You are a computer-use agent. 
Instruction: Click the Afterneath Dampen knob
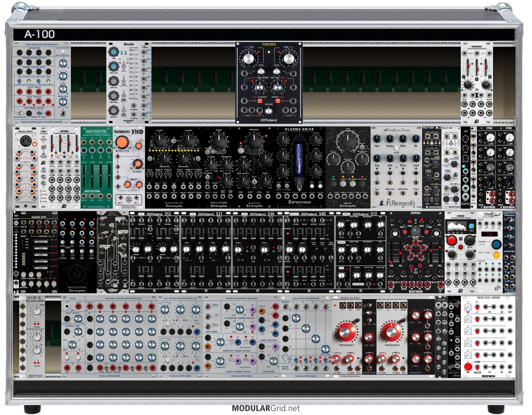coord(390,139)
